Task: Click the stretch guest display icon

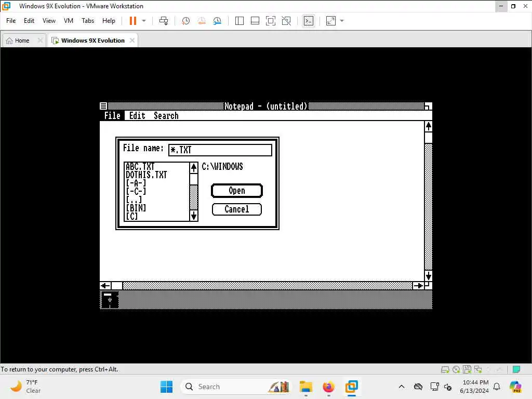Action: pos(331,21)
